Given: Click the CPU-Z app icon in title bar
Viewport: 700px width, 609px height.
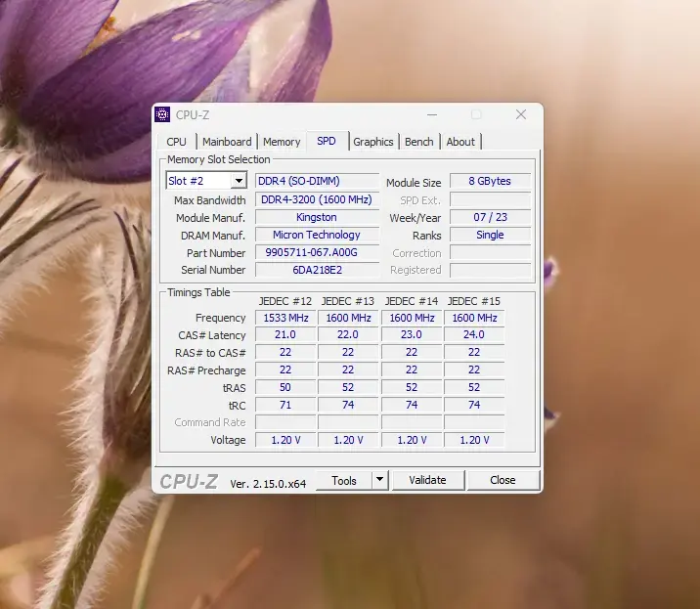Looking at the screenshot, I should tap(162, 114).
